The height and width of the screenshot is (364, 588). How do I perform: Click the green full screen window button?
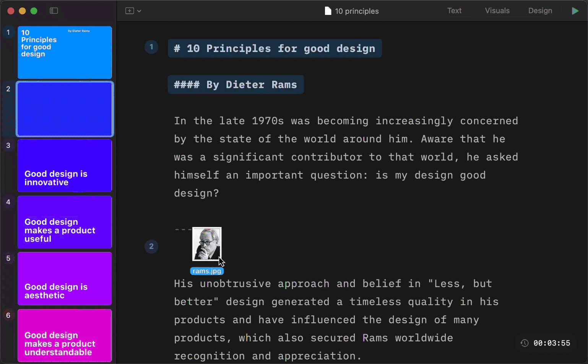(34, 11)
